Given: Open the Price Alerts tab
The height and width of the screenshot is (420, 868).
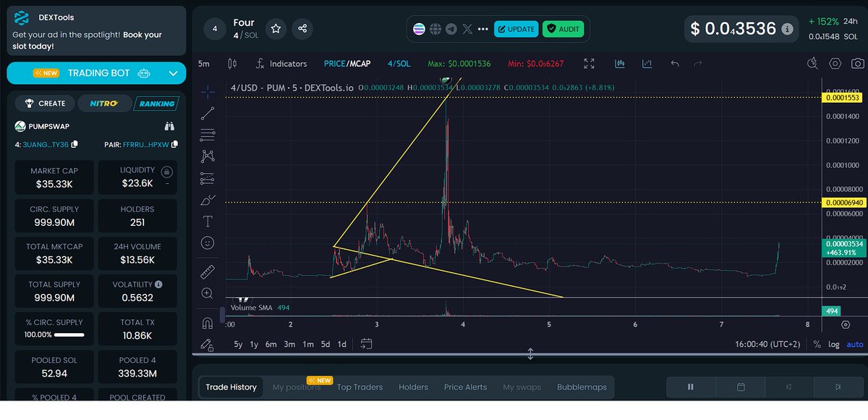Looking at the screenshot, I should pyautogui.click(x=465, y=387).
